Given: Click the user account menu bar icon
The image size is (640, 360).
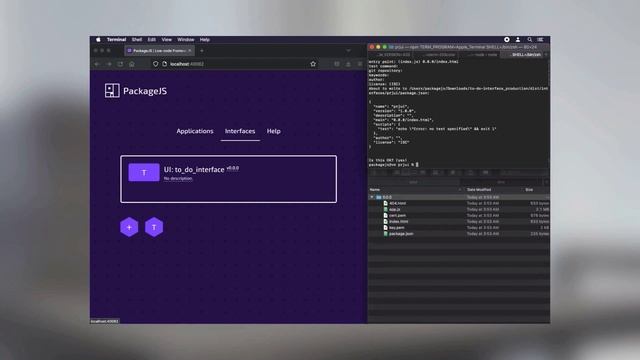Looking at the screenshot, I should click(518, 40).
